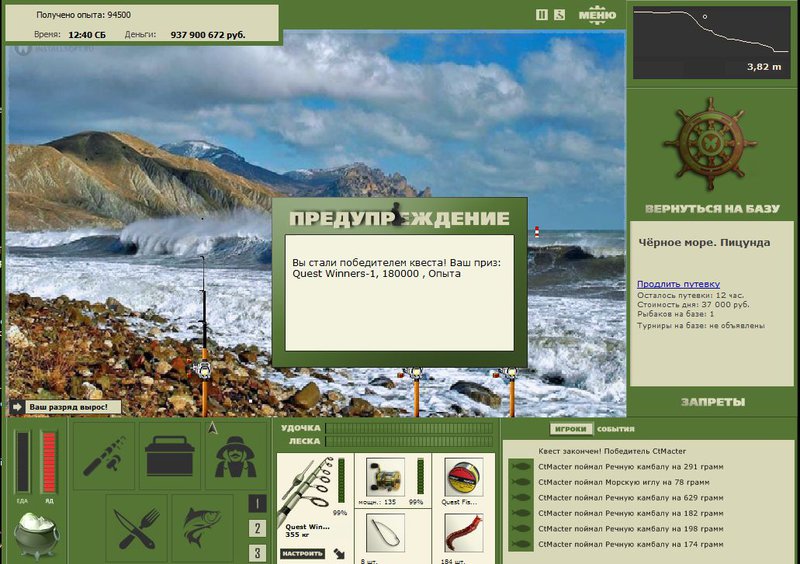Click the red ЯД level bar
800x564 pixels.
49,462
